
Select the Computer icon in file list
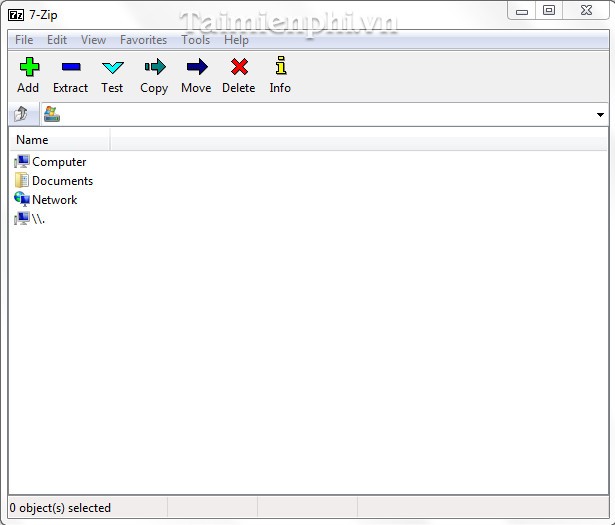coord(22,162)
